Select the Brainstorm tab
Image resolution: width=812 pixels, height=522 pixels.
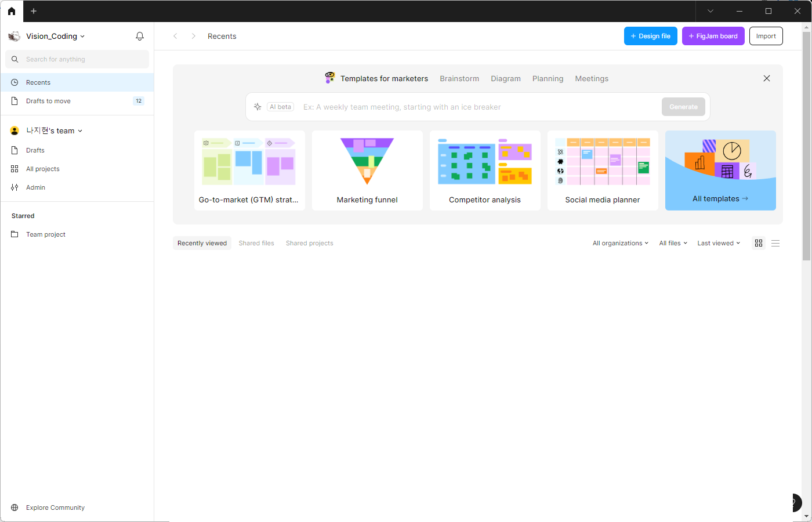point(459,78)
